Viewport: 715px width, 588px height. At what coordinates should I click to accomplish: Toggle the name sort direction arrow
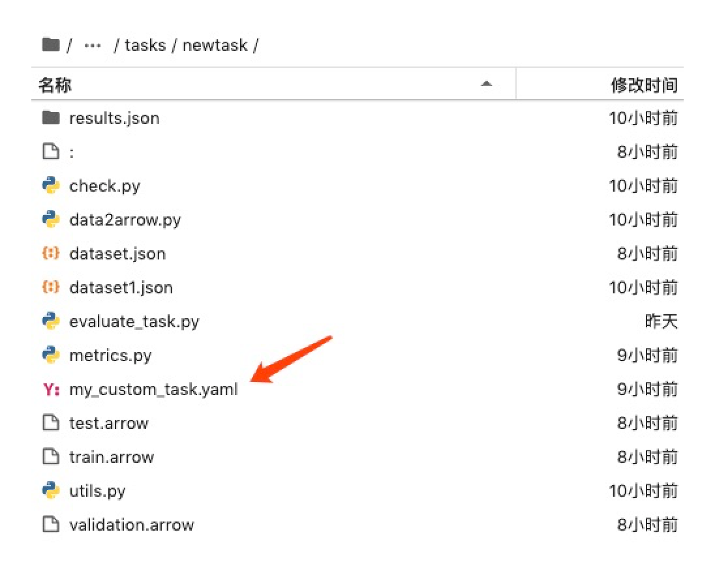(486, 84)
